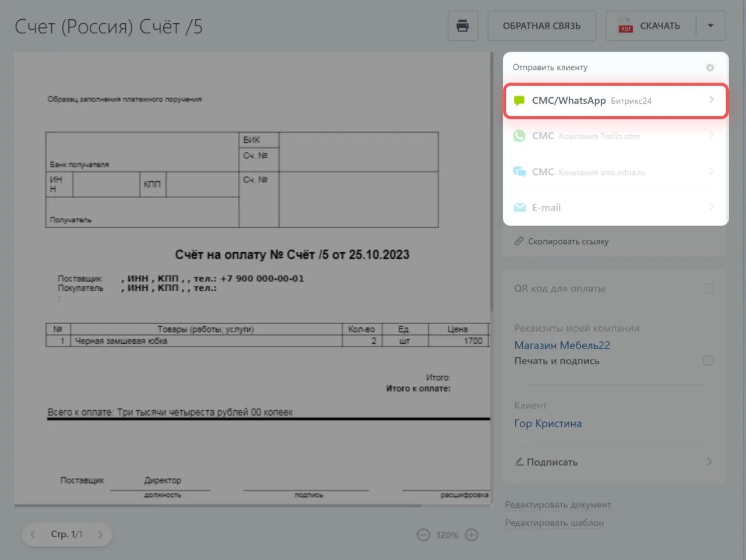Select the E-mail sending option
Image resolution: width=746 pixels, height=560 pixels.
[x=615, y=207]
